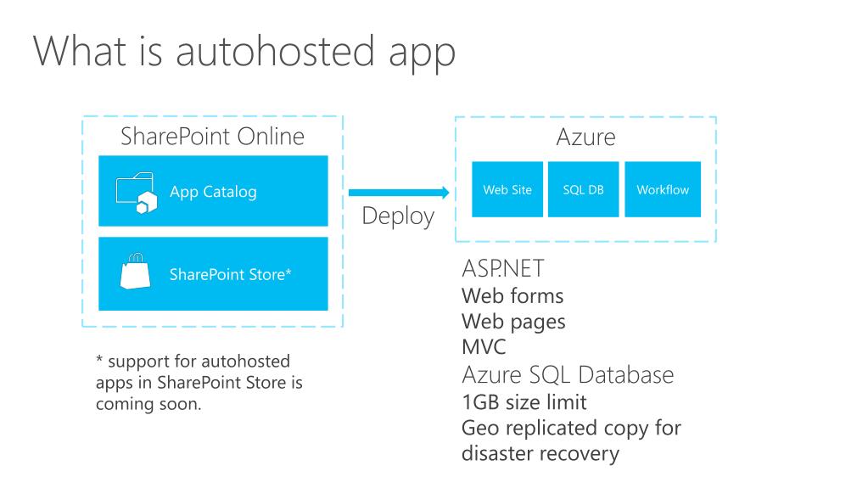Click the Web Site box in Azure

pos(507,189)
